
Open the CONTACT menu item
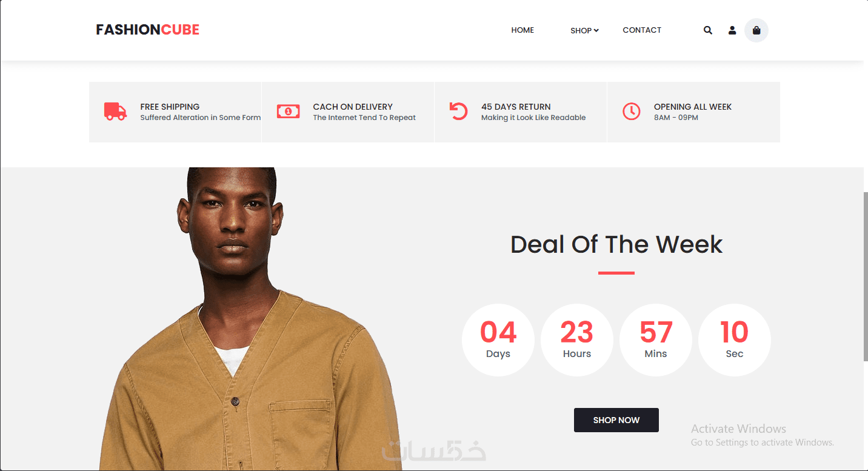[642, 30]
